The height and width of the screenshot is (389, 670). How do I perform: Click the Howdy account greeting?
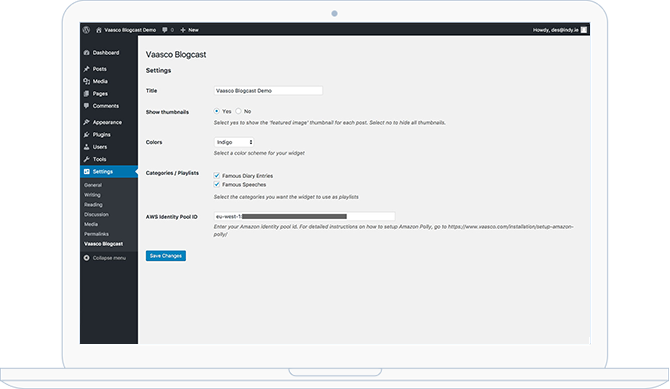pos(555,30)
